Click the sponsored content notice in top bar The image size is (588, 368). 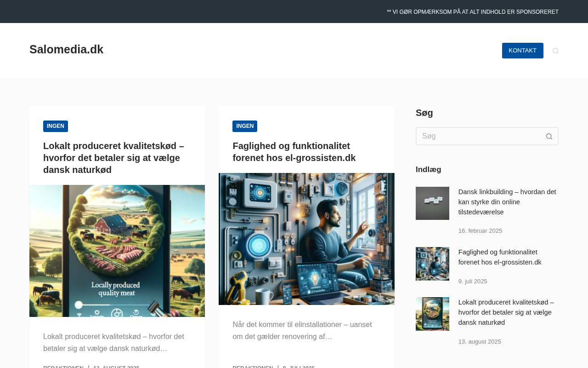[473, 12]
